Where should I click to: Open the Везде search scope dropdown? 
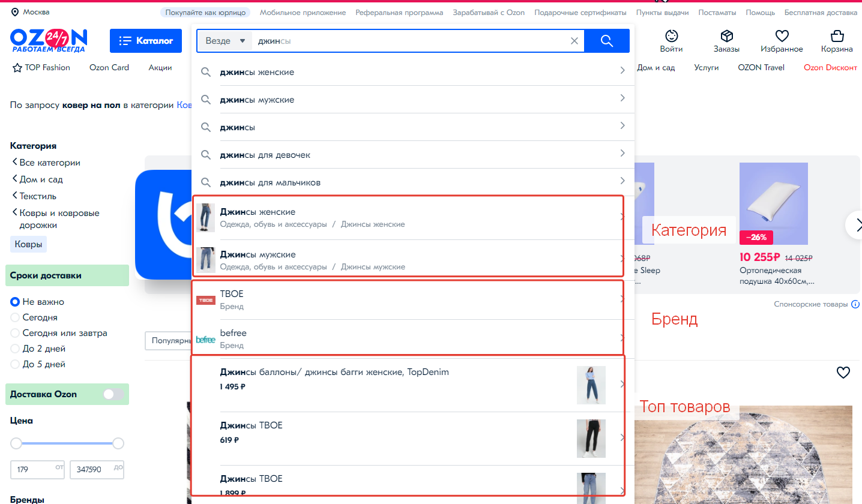click(225, 41)
